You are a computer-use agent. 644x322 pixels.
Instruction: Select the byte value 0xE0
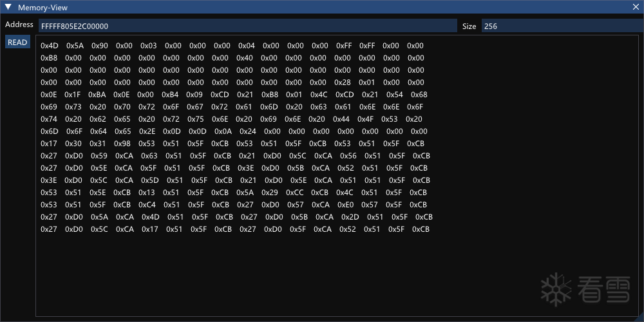point(345,205)
